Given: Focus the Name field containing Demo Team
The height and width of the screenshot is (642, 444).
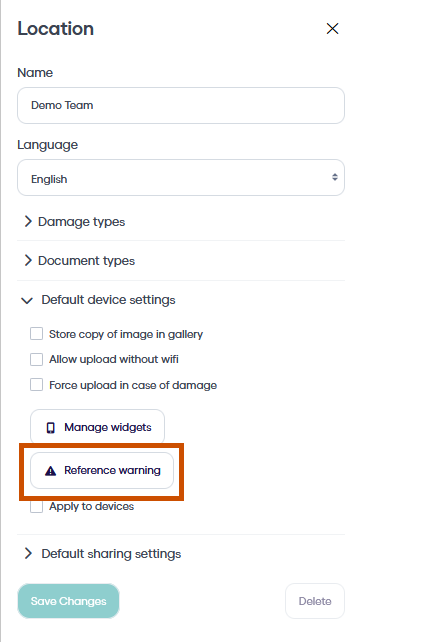Looking at the screenshot, I should [x=181, y=105].
